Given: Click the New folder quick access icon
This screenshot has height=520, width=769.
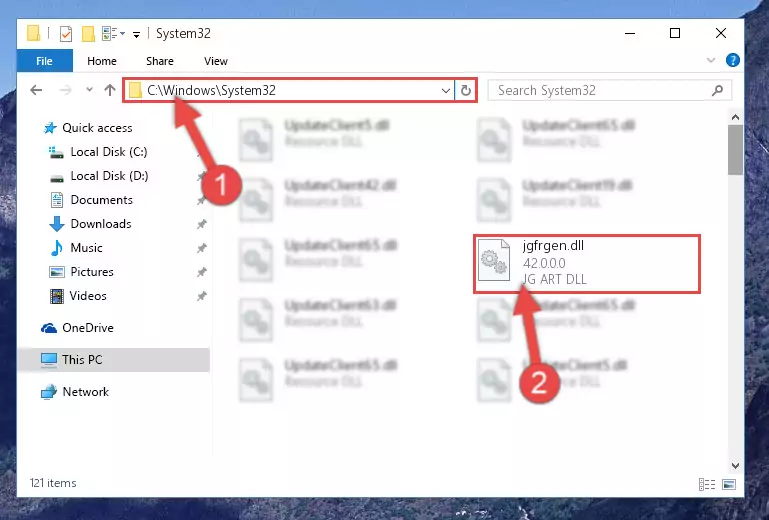Looking at the screenshot, I should coord(88,33).
